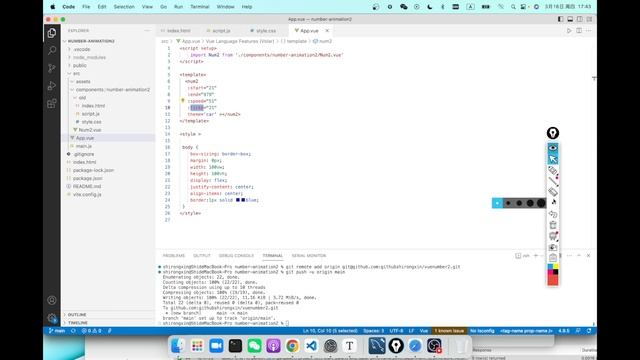Open the Search view in activity bar
Screen dimensions: 640x360
(x=52, y=50)
